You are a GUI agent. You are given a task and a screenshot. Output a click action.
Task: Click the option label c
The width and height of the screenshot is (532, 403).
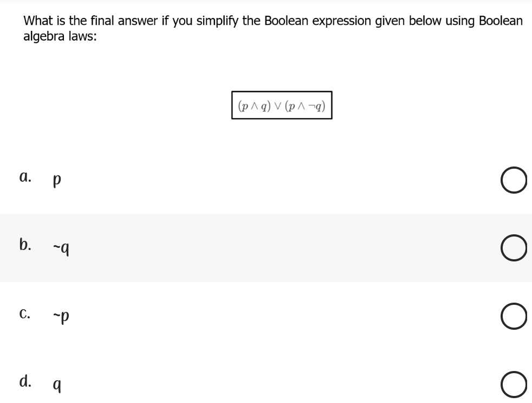click(24, 314)
